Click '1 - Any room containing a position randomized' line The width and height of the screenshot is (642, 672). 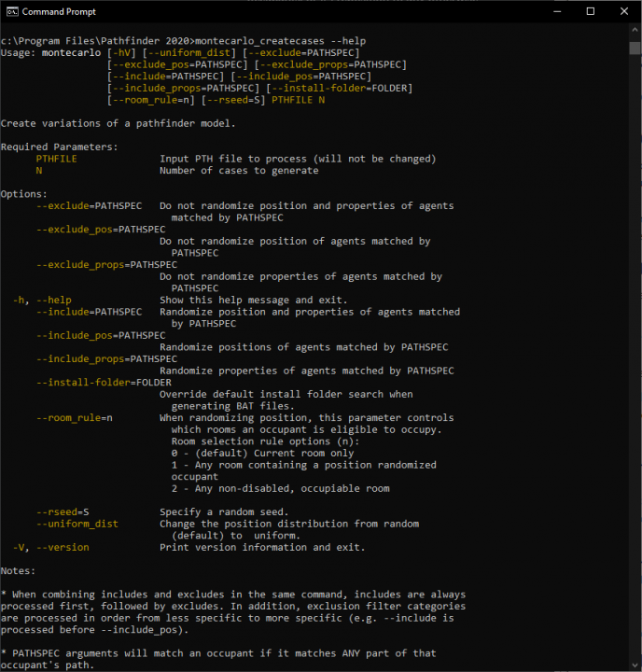pos(304,465)
